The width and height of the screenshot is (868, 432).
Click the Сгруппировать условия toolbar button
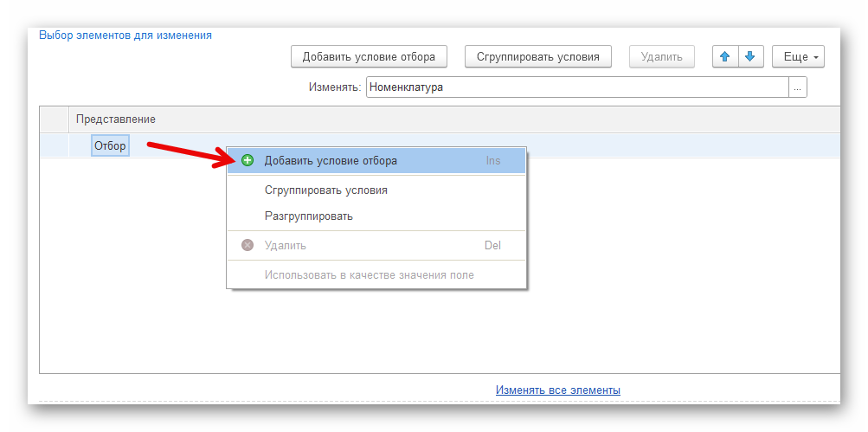[538, 56]
